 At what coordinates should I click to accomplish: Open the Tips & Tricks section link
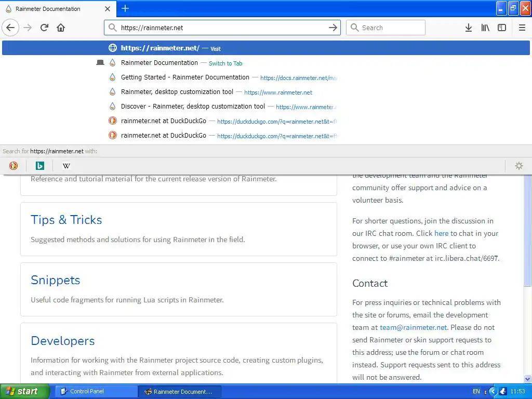pos(66,220)
